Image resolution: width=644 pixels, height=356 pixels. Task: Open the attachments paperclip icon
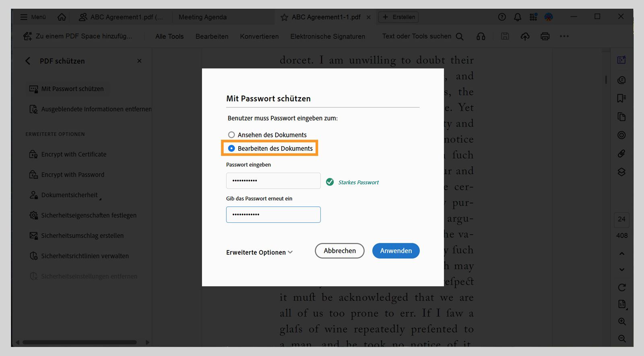pos(621,154)
